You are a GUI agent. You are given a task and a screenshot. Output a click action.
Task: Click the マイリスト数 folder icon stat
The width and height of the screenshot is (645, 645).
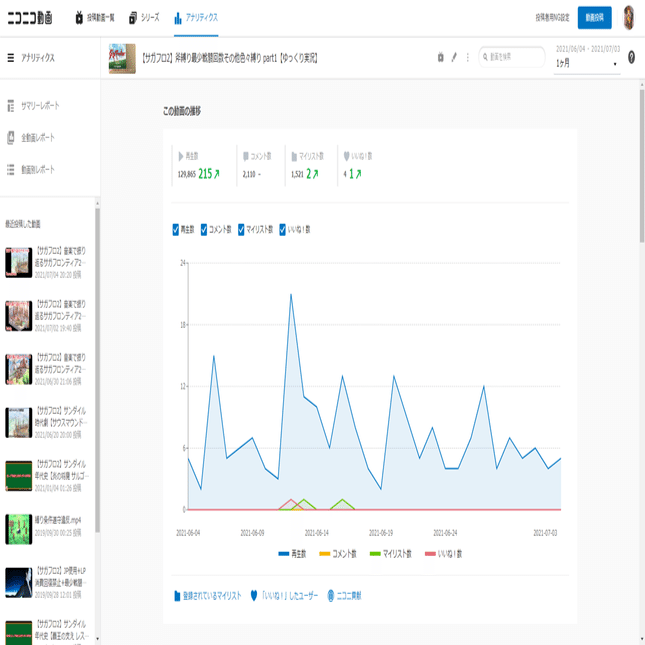(x=294, y=156)
